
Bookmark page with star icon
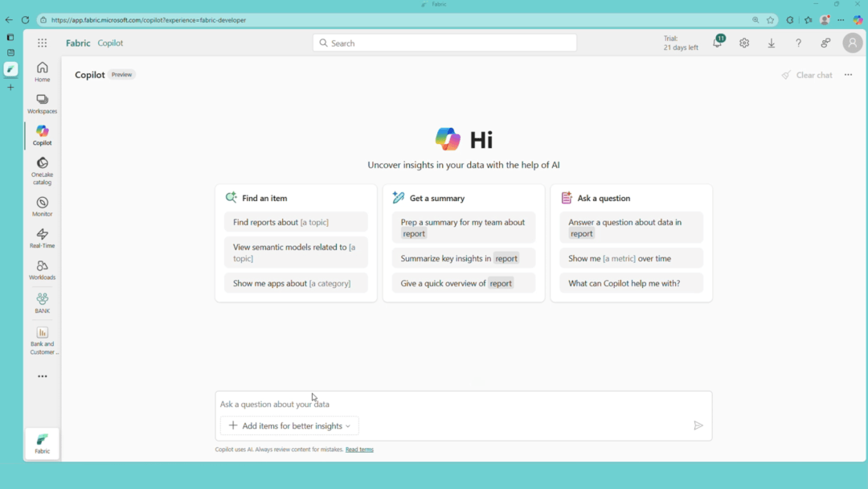pyautogui.click(x=770, y=20)
